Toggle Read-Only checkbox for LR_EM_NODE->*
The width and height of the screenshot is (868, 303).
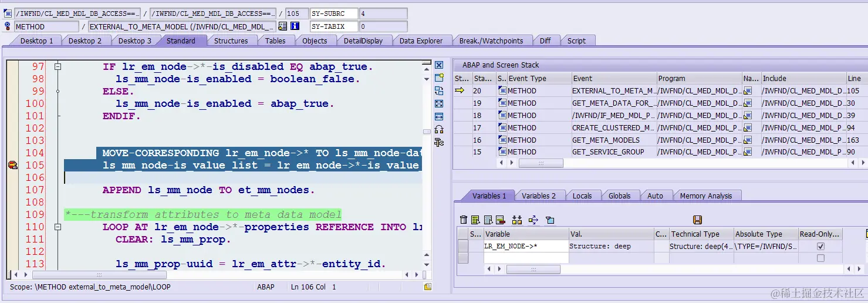pyautogui.click(x=820, y=247)
